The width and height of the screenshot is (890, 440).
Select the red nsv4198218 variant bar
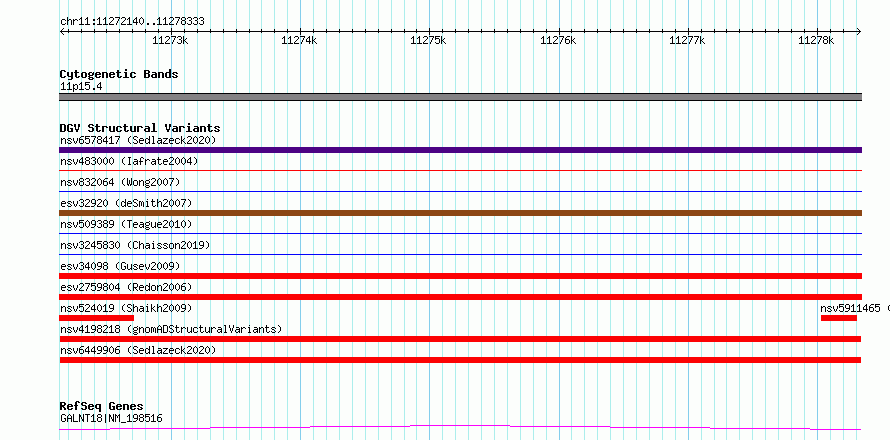click(x=460, y=339)
